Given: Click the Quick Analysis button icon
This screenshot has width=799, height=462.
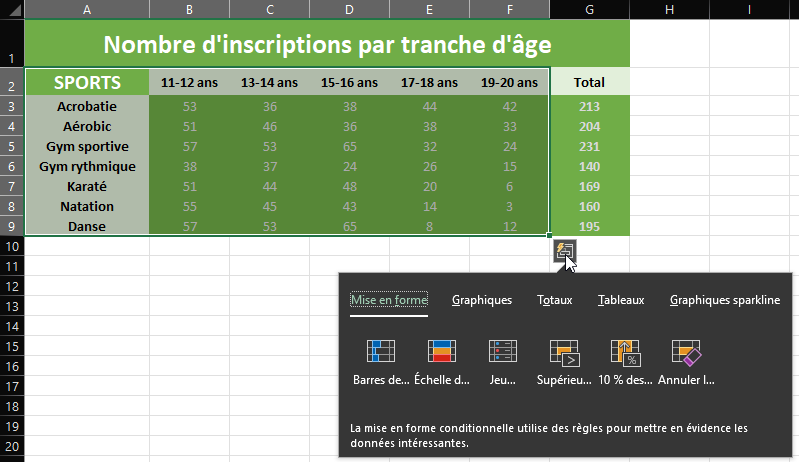Looking at the screenshot, I should (x=564, y=251).
